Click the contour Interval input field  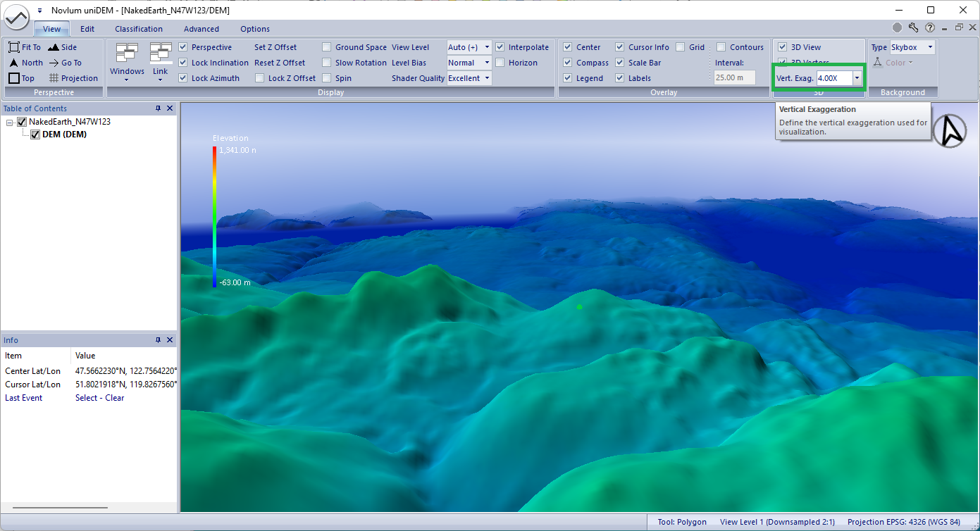coord(735,78)
